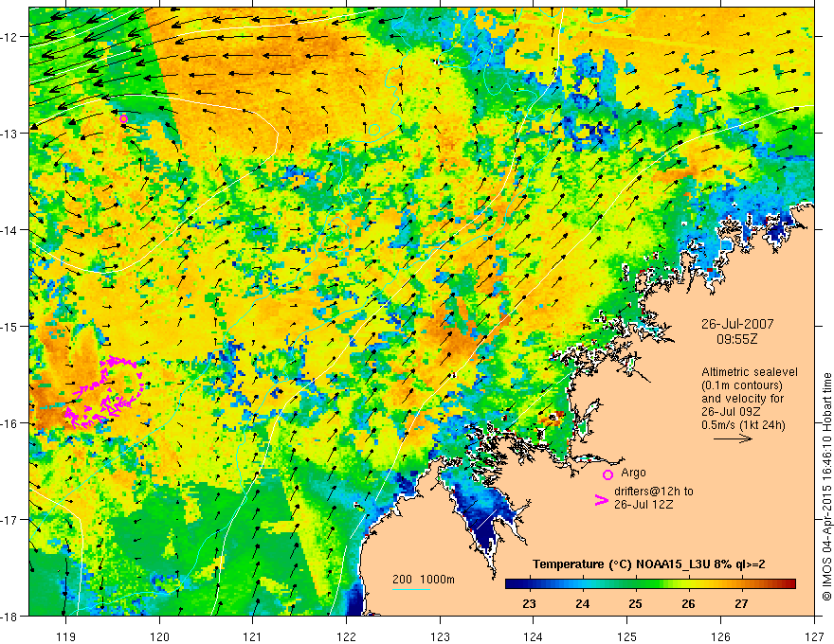Image resolution: width=834 pixels, height=644 pixels.
Task: Click the magenta drifter arrowhead legend symbol
Action: pyautogui.click(x=601, y=500)
